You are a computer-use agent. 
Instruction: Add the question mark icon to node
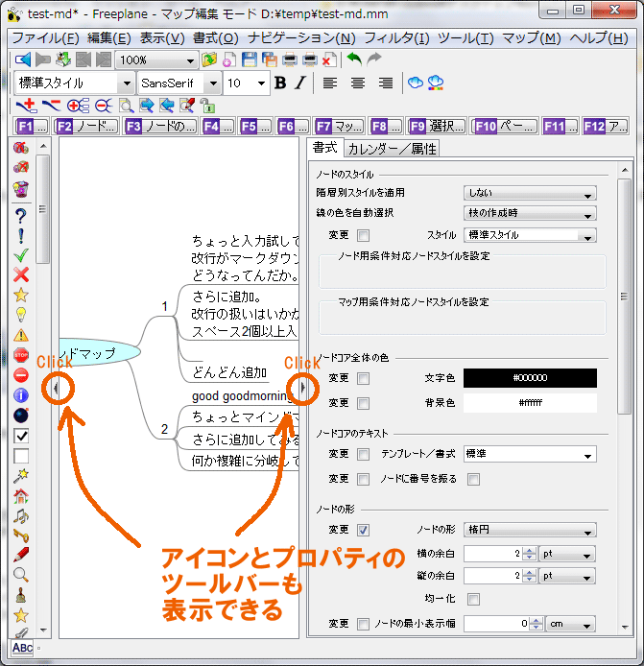21,216
